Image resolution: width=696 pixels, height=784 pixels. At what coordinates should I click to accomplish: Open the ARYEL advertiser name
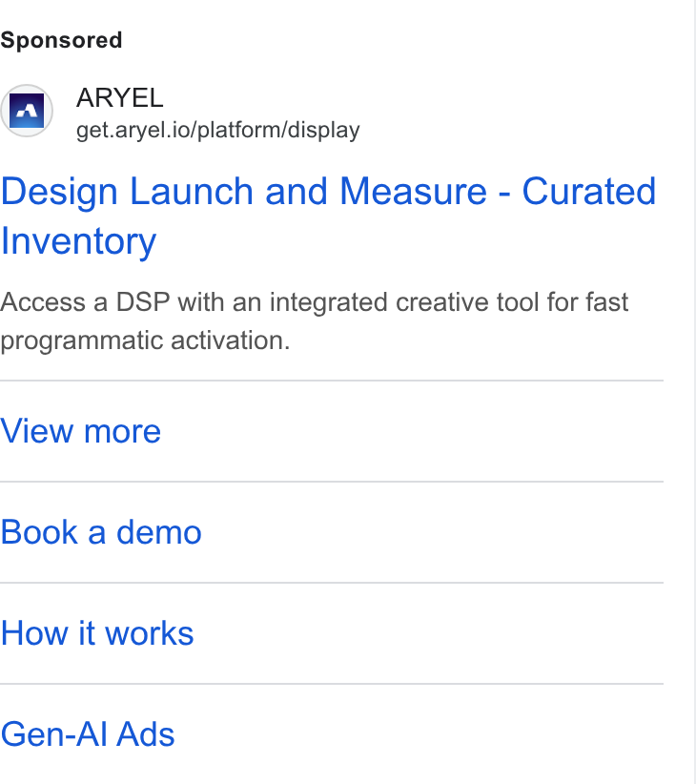(x=119, y=97)
